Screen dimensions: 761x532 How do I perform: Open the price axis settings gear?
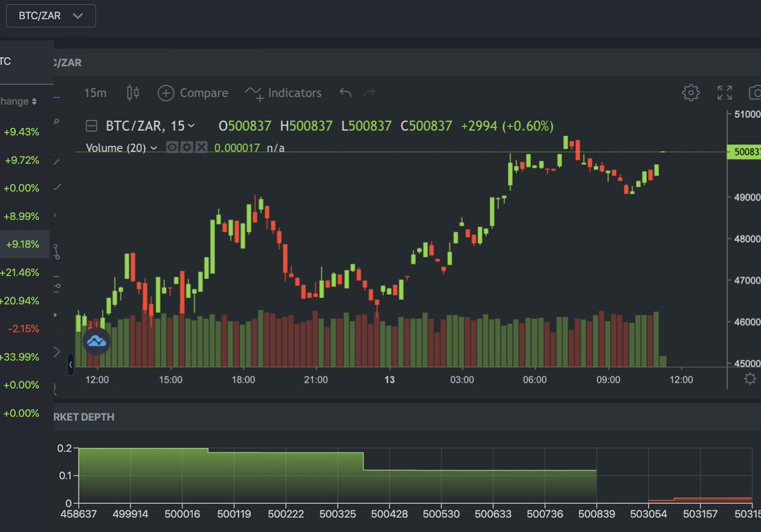tap(750, 379)
